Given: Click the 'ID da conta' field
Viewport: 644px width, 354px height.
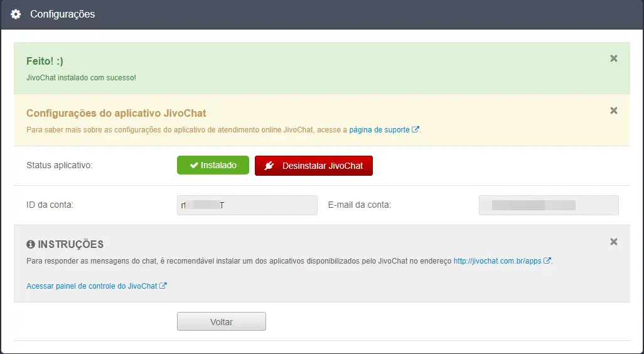Looking at the screenshot, I should [x=247, y=205].
